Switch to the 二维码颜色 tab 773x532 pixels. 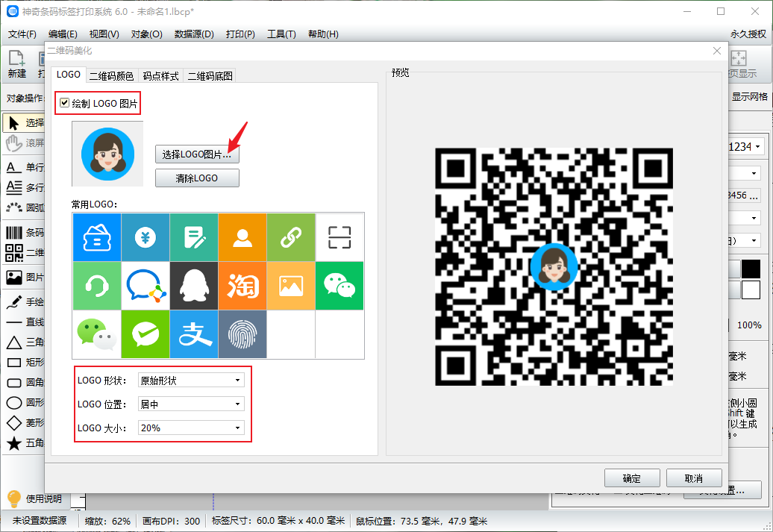point(111,76)
